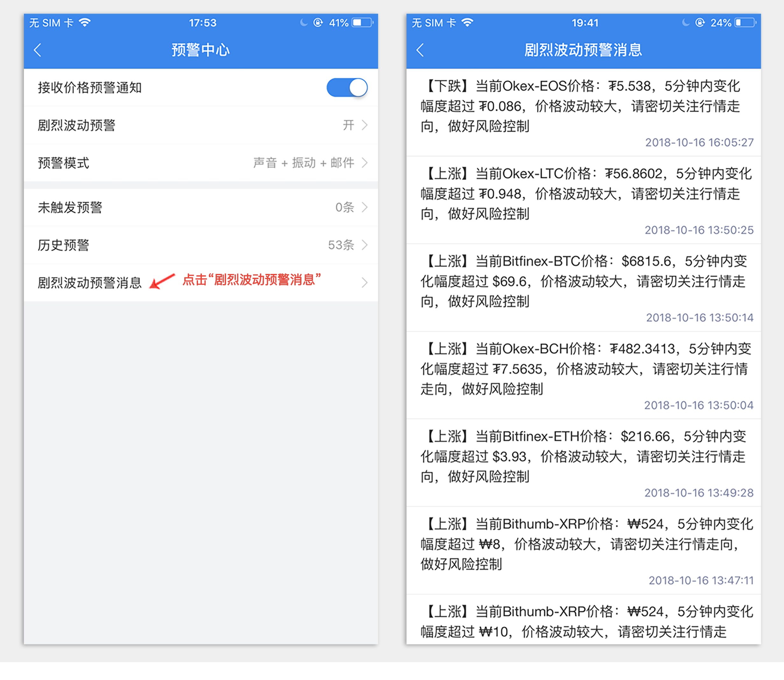
Task: Click the timestamp 2018-10-16 13:50:04
Action: 699,405
